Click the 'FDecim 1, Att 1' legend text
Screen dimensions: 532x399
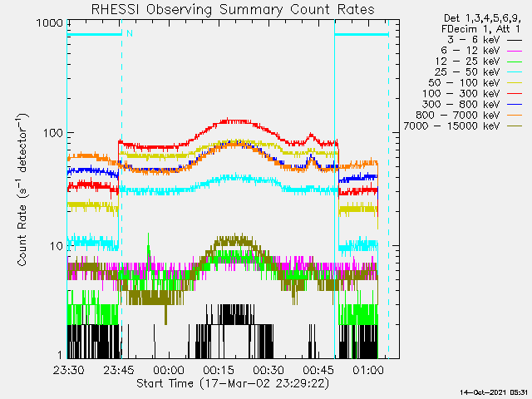[x=480, y=29]
